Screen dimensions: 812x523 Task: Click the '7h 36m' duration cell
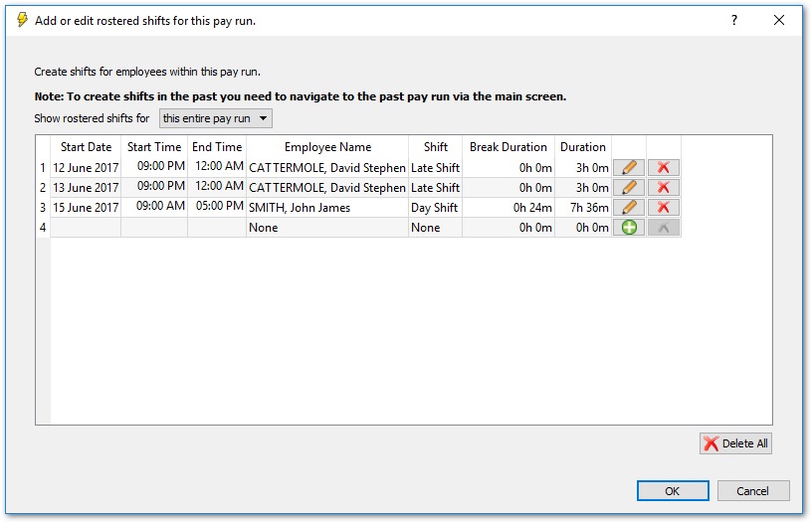(x=583, y=208)
